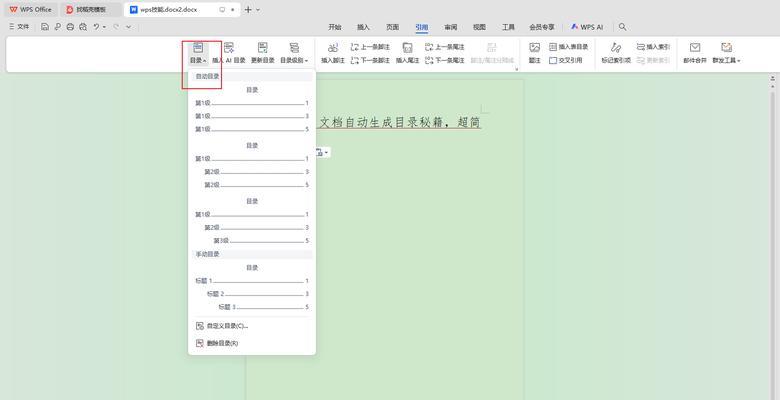Click 插入表目录 in the ribbon

[x=569, y=47]
